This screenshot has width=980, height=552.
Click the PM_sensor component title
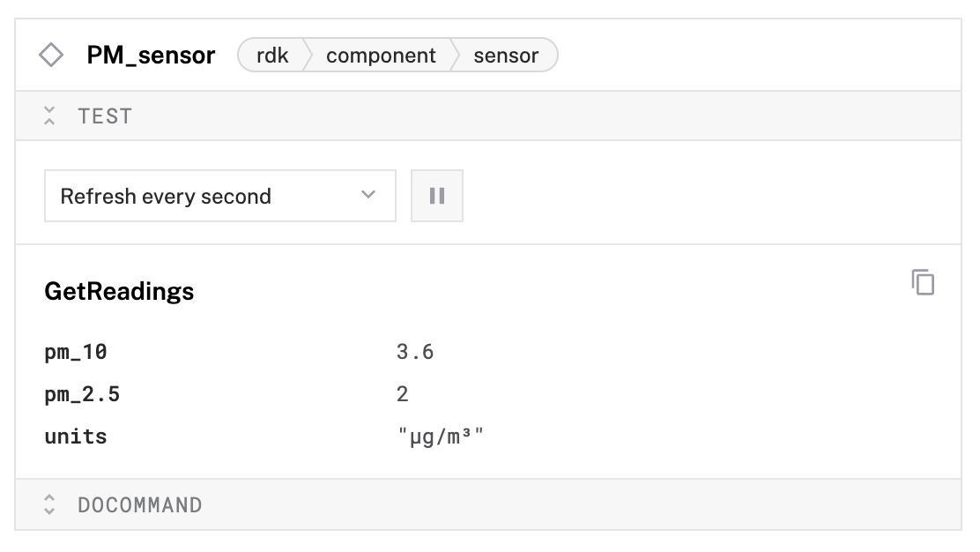pyautogui.click(x=151, y=56)
